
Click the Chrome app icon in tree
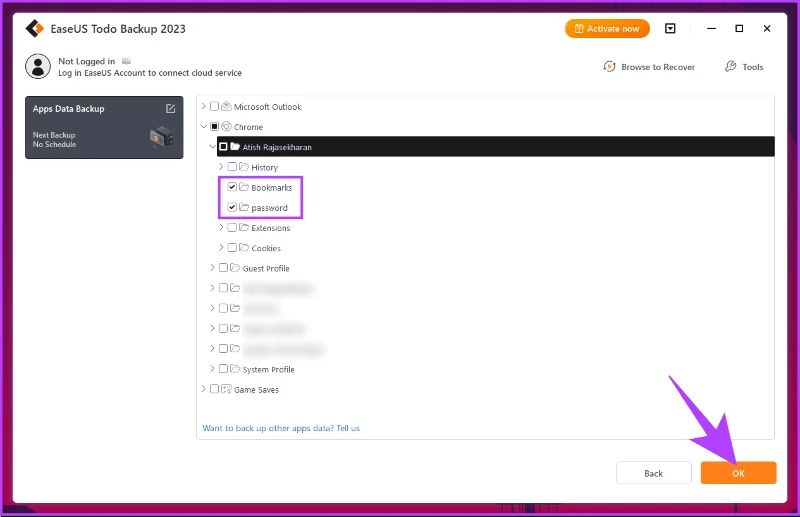click(226, 127)
